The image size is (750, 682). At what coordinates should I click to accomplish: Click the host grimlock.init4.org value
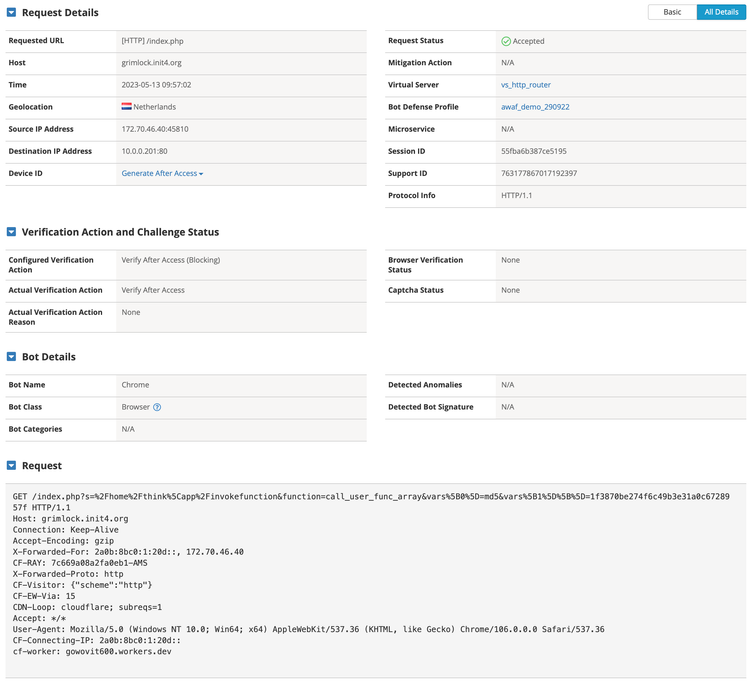151,63
